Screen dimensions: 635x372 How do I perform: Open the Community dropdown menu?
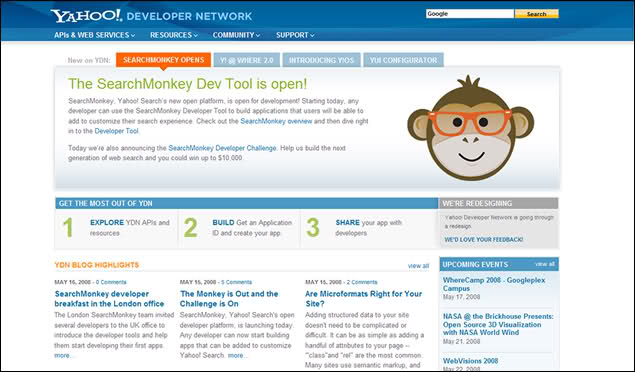pos(237,35)
